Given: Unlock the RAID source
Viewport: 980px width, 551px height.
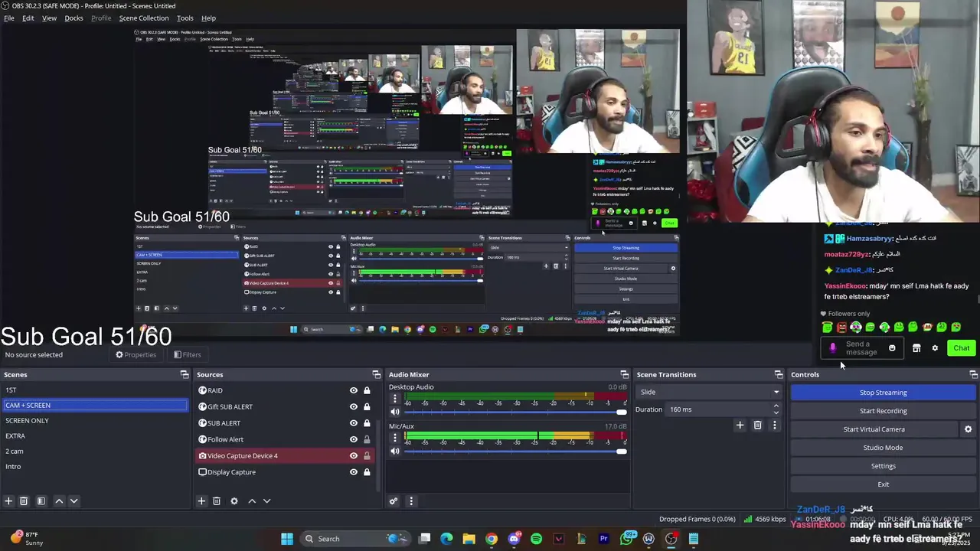Looking at the screenshot, I should click(367, 390).
